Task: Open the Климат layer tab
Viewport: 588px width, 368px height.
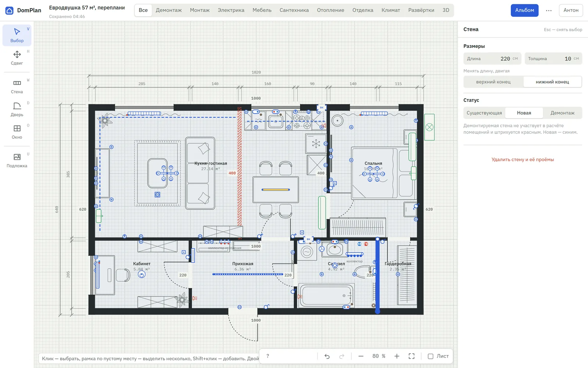Action: (x=391, y=10)
